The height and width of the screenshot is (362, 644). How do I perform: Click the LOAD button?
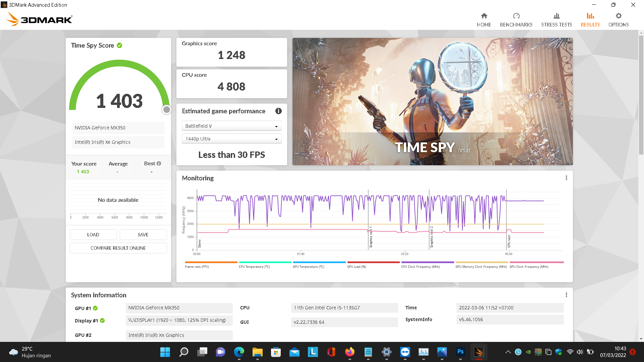pos(93,235)
